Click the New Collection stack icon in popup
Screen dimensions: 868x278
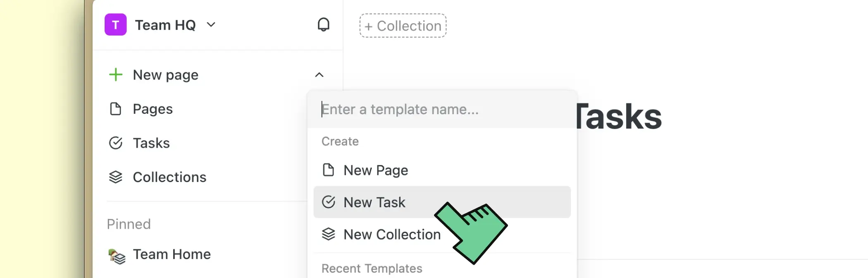(328, 234)
